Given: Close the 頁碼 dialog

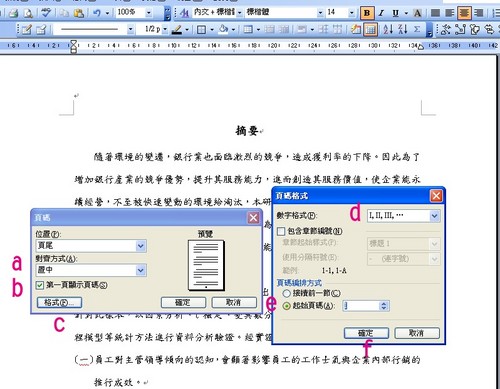Looking at the screenshot, I should pyautogui.click(x=253, y=218).
